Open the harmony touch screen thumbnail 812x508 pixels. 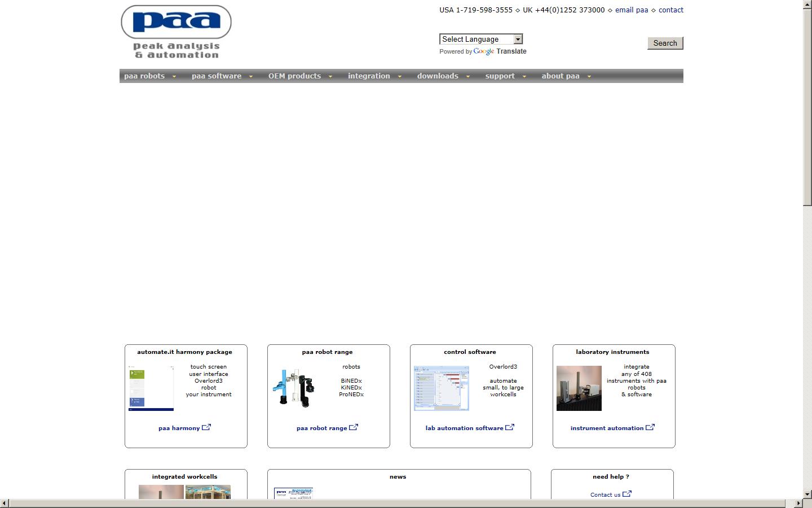coord(151,388)
